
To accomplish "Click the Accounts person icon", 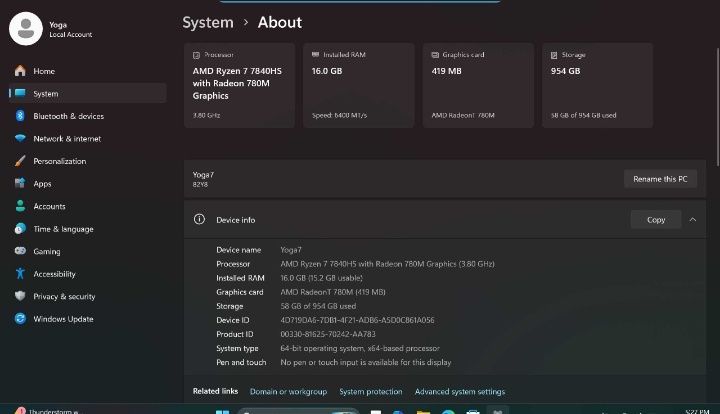I will tap(20, 206).
